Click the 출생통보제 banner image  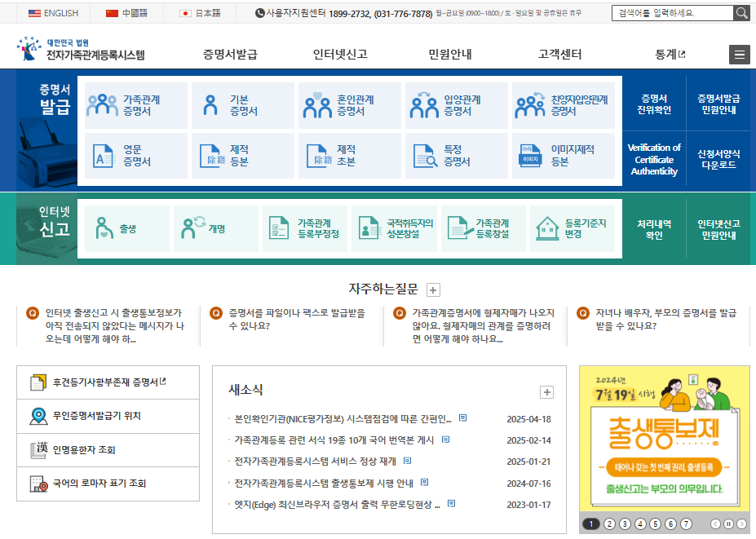pyautogui.click(x=665, y=438)
